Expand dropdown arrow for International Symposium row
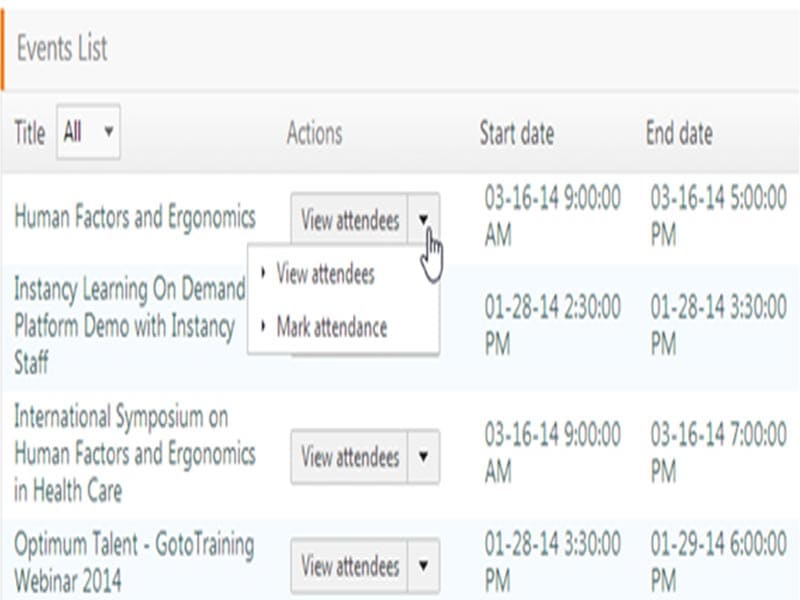The image size is (800, 600). [x=424, y=457]
